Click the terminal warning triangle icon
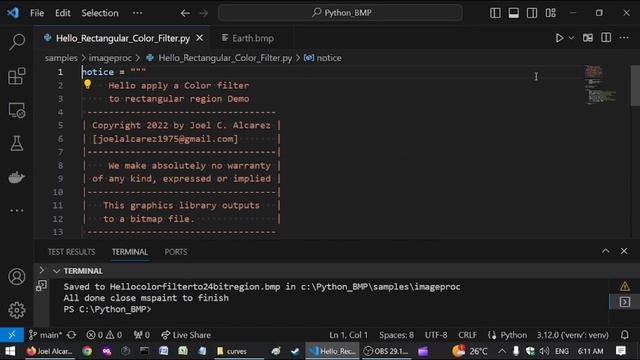640x360 pixels. pyautogui.click(x=624, y=287)
